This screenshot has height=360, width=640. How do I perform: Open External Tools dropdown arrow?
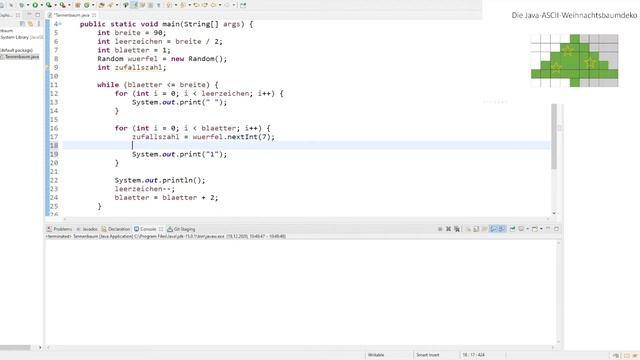pos(69,5)
